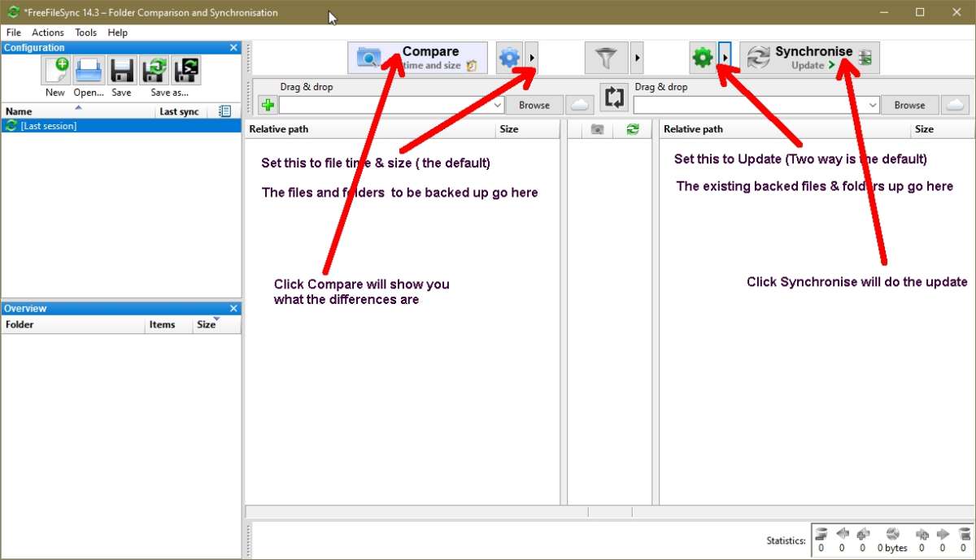Screen dimensions: 976x560
Task: Open left folder path history dropdown
Action: (x=497, y=105)
